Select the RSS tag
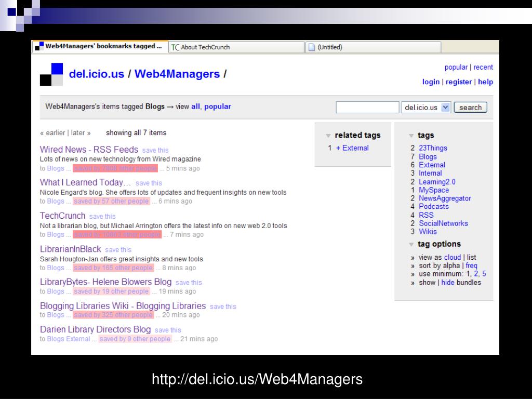The image size is (532, 399). (x=426, y=215)
